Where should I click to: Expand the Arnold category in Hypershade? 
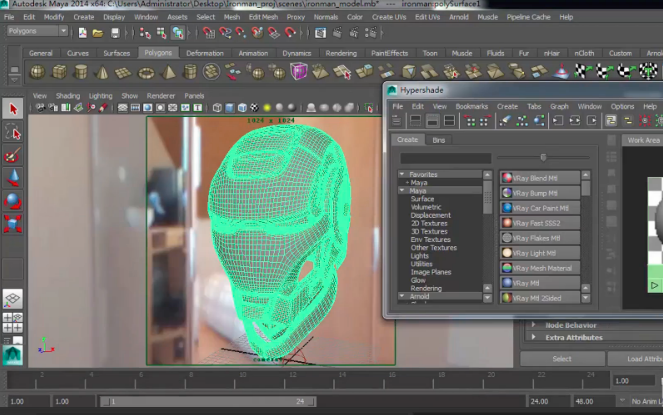click(x=402, y=296)
